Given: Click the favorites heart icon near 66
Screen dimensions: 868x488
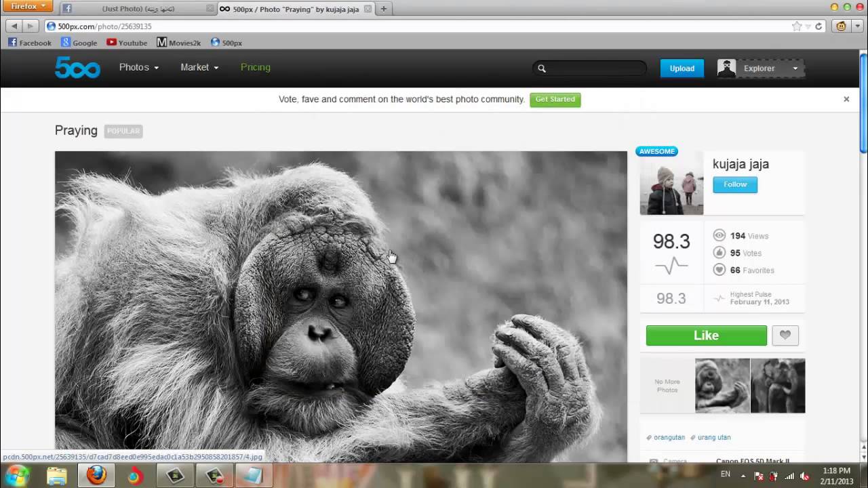Looking at the screenshot, I should click(719, 270).
